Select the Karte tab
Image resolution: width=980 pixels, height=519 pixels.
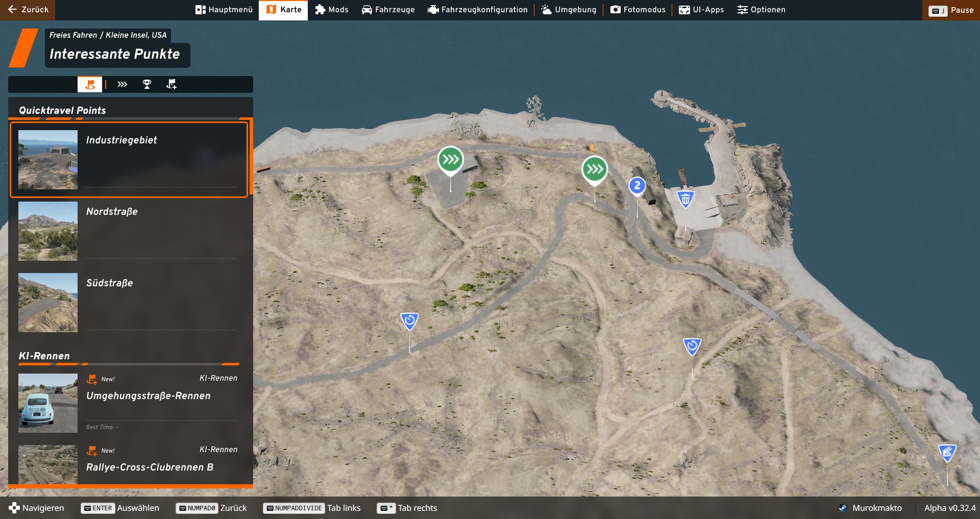pos(283,10)
